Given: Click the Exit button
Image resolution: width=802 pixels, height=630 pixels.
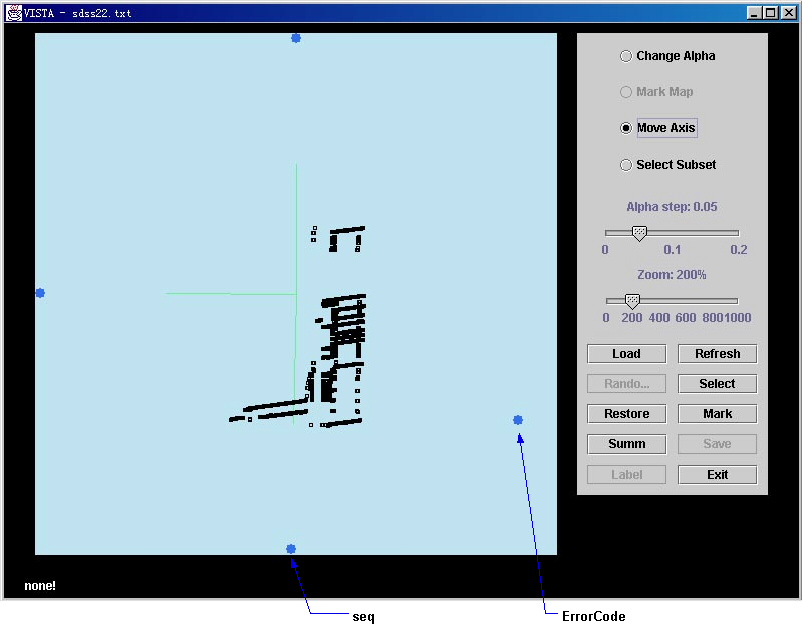Looking at the screenshot, I should click(x=717, y=475).
